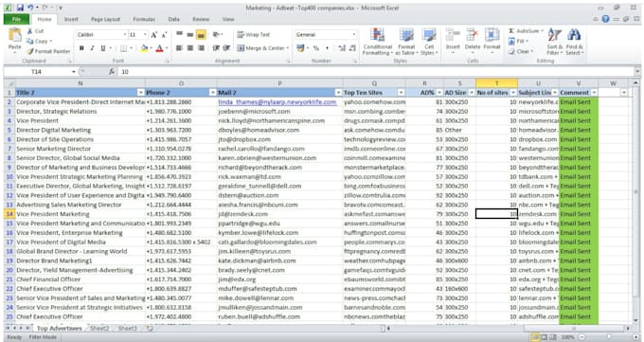Open Find & Select

[x=574, y=42]
